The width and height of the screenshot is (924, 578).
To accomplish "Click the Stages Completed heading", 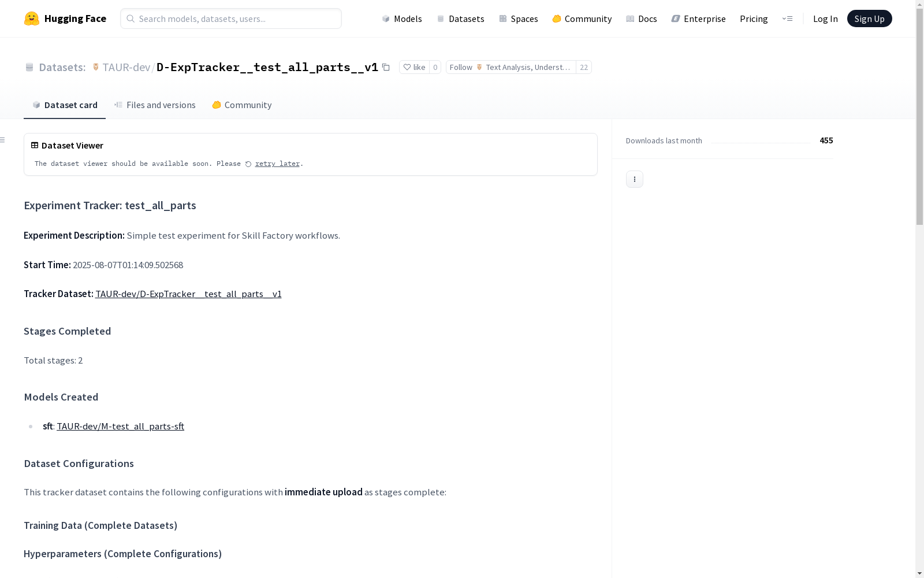I will coord(67,331).
